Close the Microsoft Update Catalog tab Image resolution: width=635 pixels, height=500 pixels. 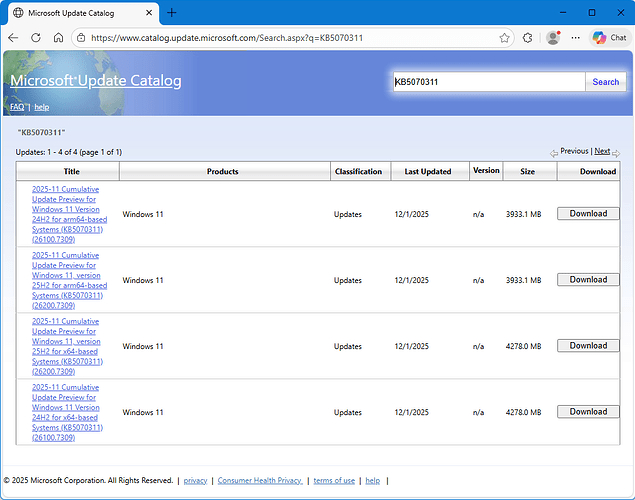(147, 12)
